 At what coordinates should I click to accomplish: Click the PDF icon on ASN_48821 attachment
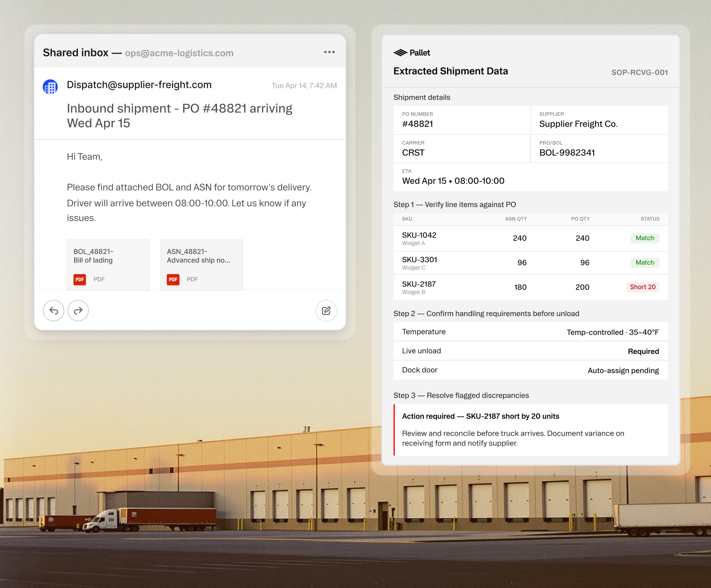click(x=173, y=279)
